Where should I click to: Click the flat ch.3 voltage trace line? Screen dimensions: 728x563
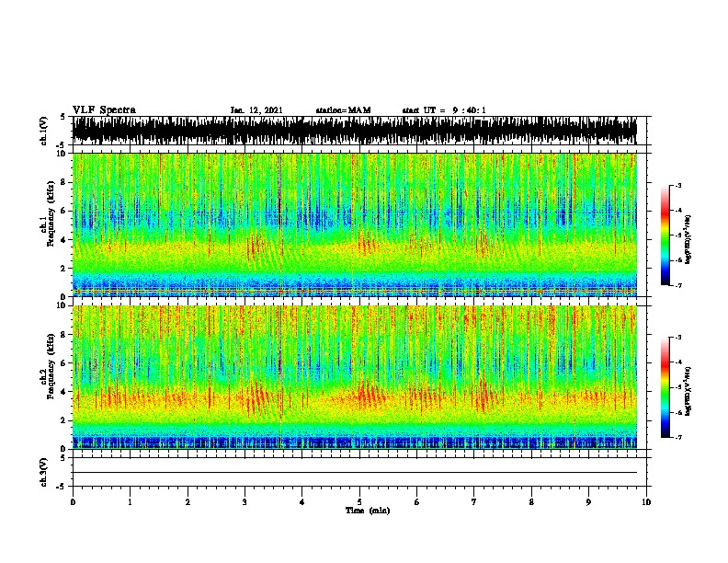point(354,473)
